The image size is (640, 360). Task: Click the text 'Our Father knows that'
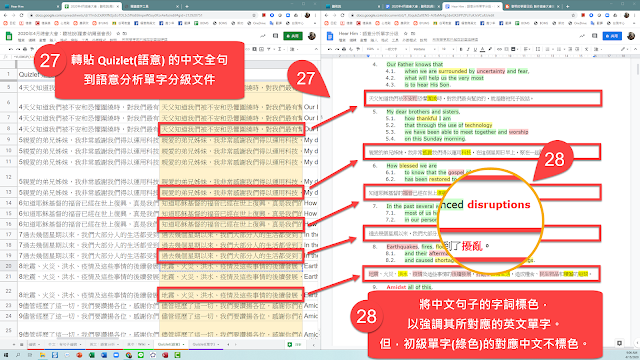(414, 64)
